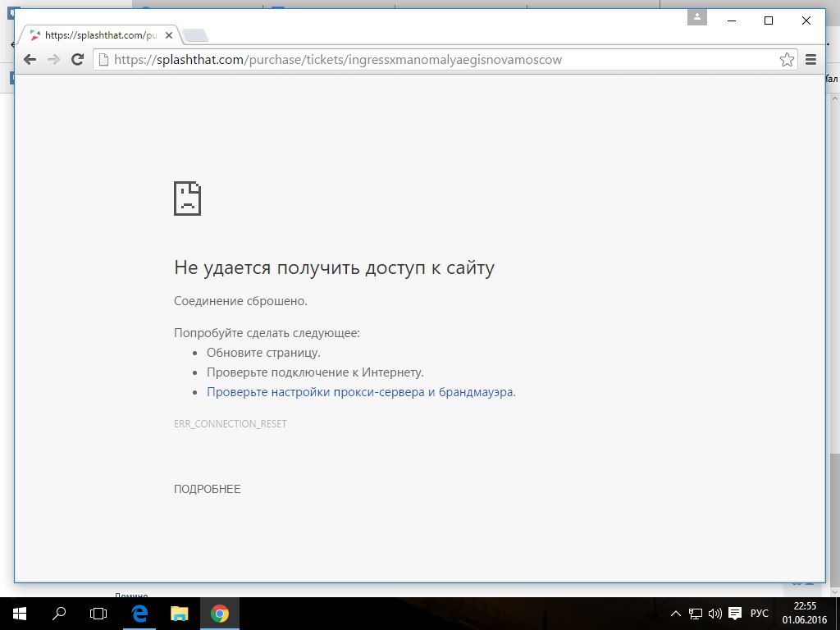Open the Windows Start menu
The height and width of the screenshot is (630, 840).
20,614
